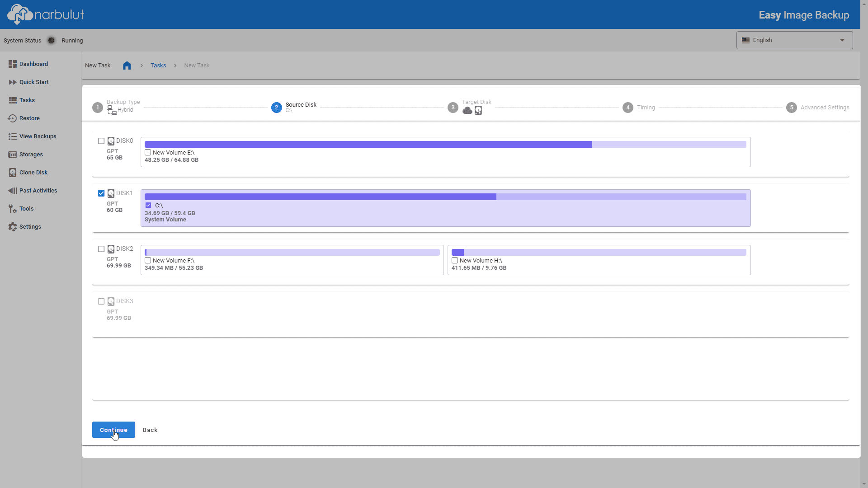The width and height of the screenshot is (868, 488).
Task: Go to step 1 Backup Type
Action: point(116,108)
